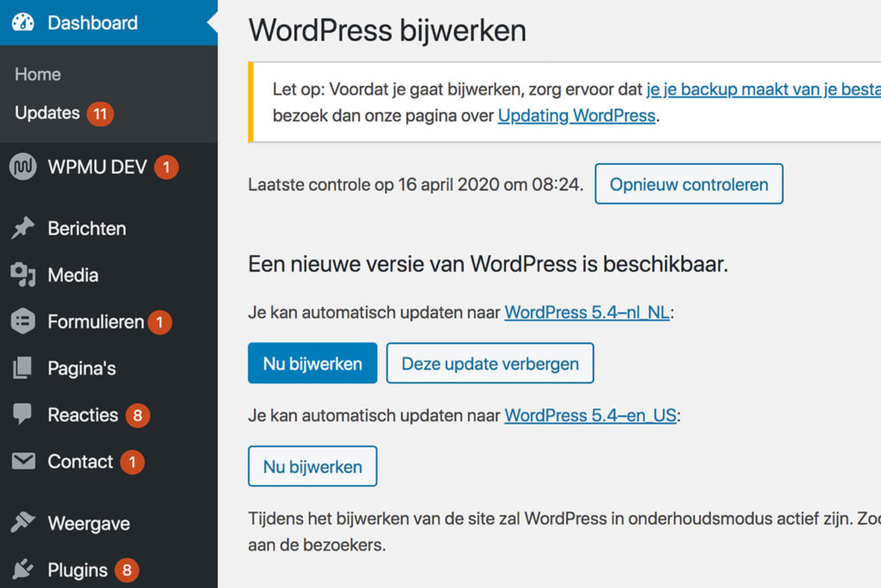
Task: Click Deze update verbergen button
Action: click(x=490, y=364)
